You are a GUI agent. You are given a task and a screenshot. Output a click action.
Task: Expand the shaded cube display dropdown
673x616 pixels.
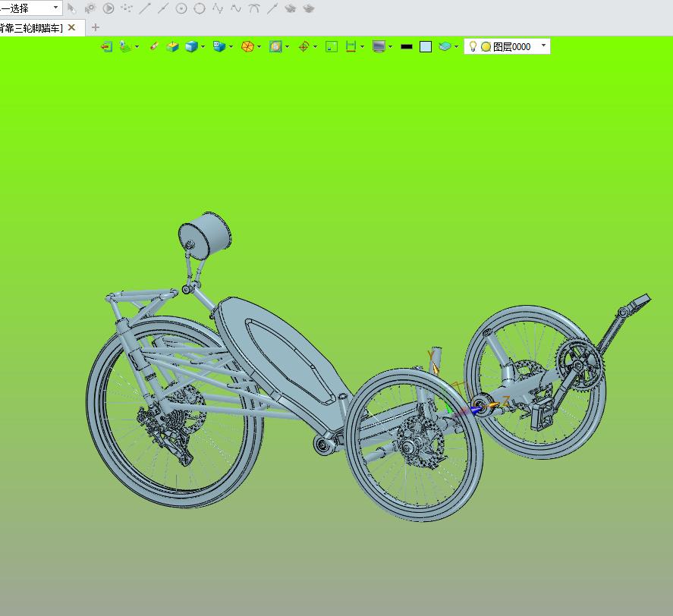click(x=203, y=46)
